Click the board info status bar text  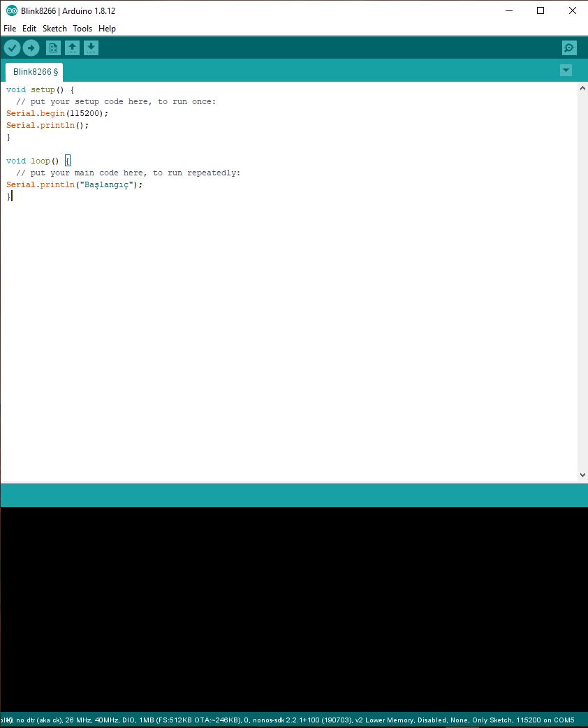click(x=287, y=720)
